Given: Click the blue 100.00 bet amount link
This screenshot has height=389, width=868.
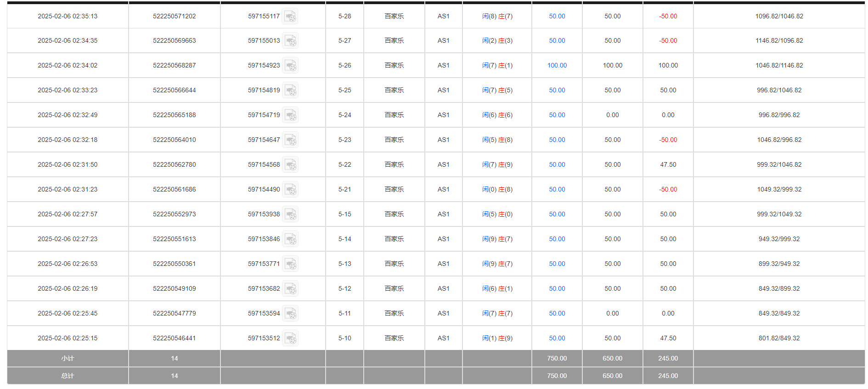Looking at the screenshot, I should pyautogui.click(x=557, y=66).
